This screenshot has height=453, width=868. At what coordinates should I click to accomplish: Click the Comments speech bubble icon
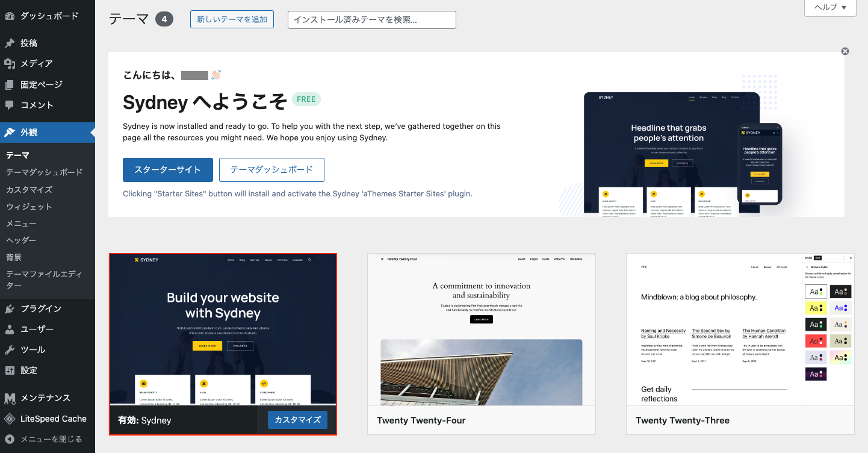click(x=10, y=105)
